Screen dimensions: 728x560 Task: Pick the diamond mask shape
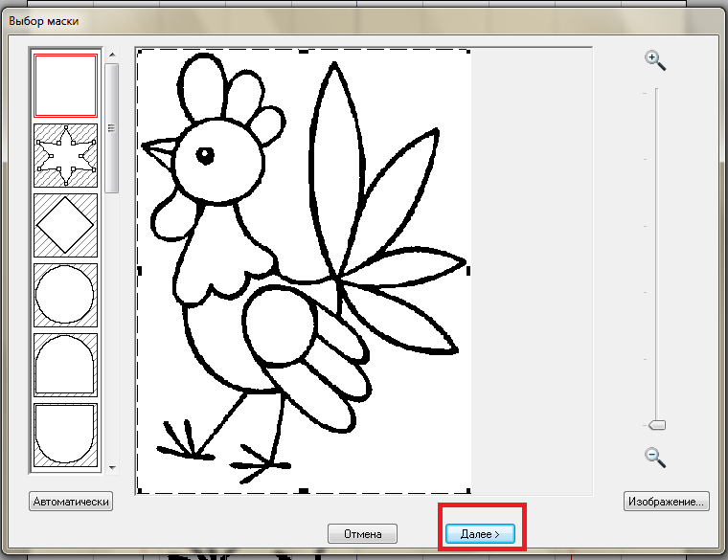coord(65,225)
